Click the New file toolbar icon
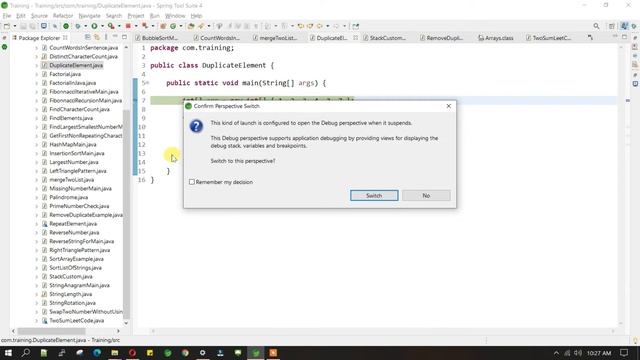The image size is (640, 360). [7, 26]
